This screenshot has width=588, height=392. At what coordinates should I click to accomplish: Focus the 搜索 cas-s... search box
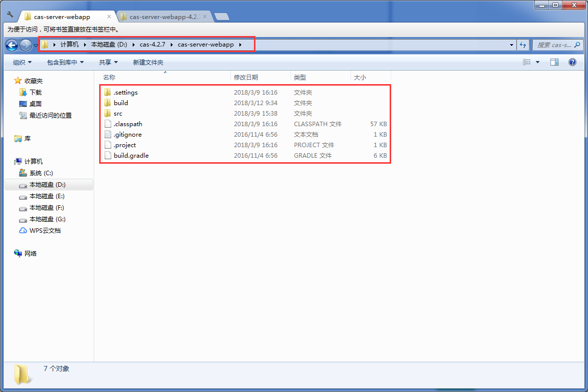(x=557, y=45)
